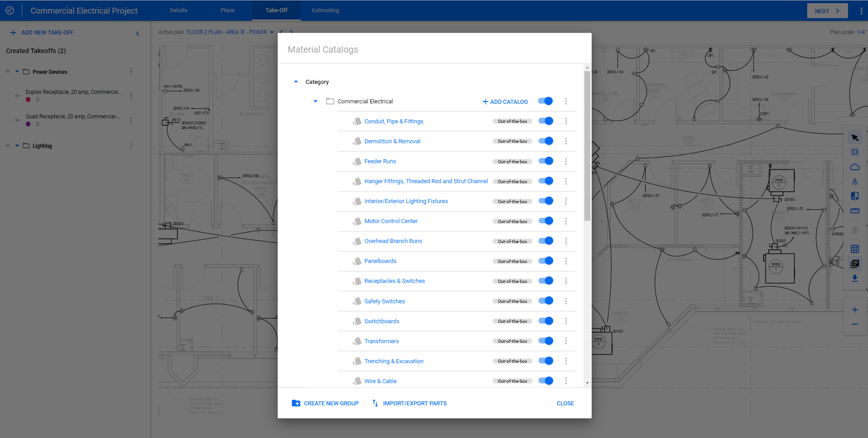Open the Details tab

coord(178,10)
